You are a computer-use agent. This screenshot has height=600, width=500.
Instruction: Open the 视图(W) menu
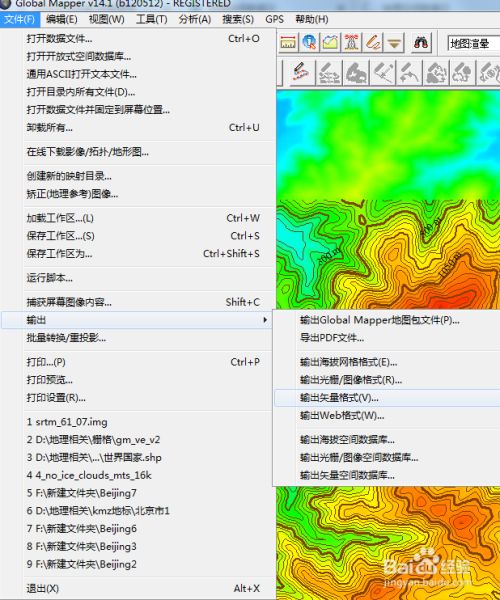106,19
